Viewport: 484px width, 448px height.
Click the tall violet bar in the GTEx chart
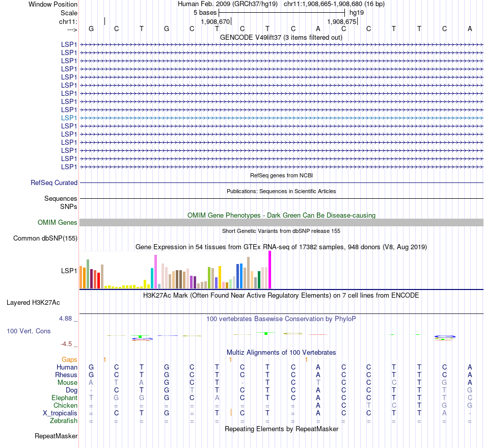tap(155, 272)
